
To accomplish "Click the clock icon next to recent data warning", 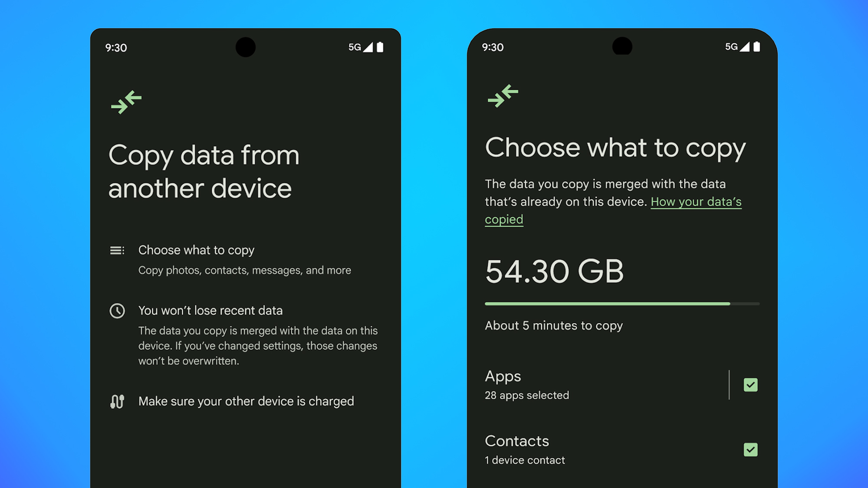I will click(117, 310).
